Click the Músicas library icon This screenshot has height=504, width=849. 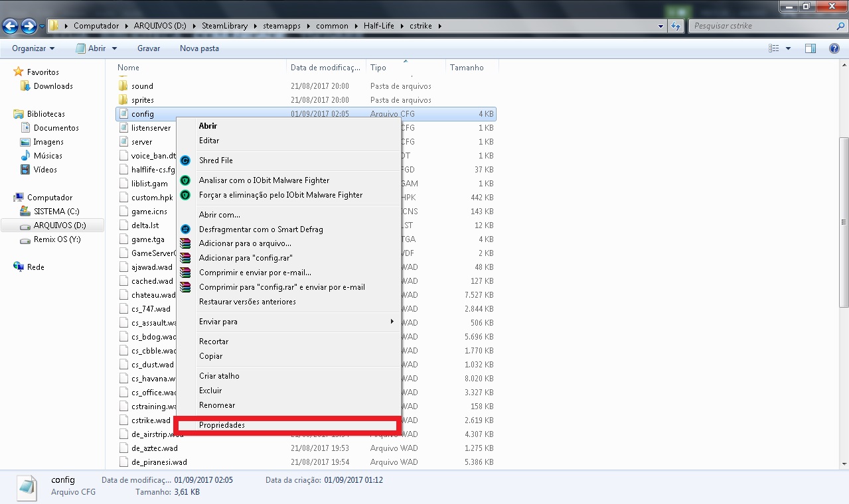tap(25, 156)
